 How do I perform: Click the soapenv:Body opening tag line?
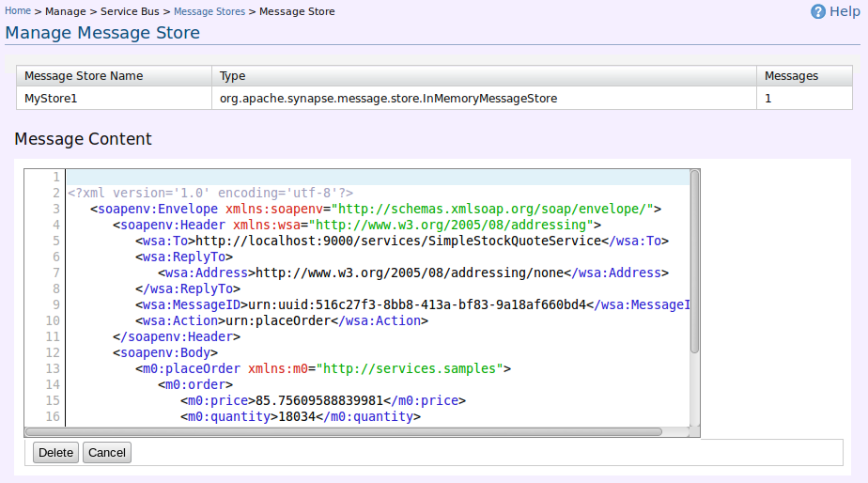165,352
